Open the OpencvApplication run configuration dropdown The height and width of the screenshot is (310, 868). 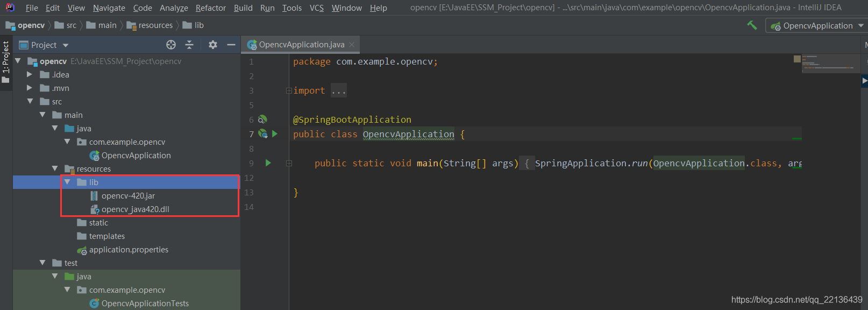pyautogui.click(x=816, y=25)
